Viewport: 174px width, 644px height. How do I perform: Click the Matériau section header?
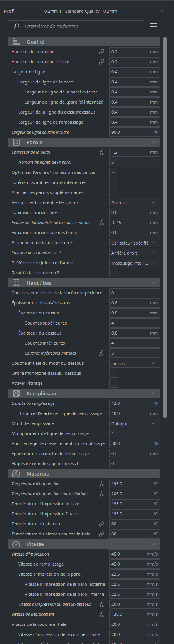[x=84, y=474]
